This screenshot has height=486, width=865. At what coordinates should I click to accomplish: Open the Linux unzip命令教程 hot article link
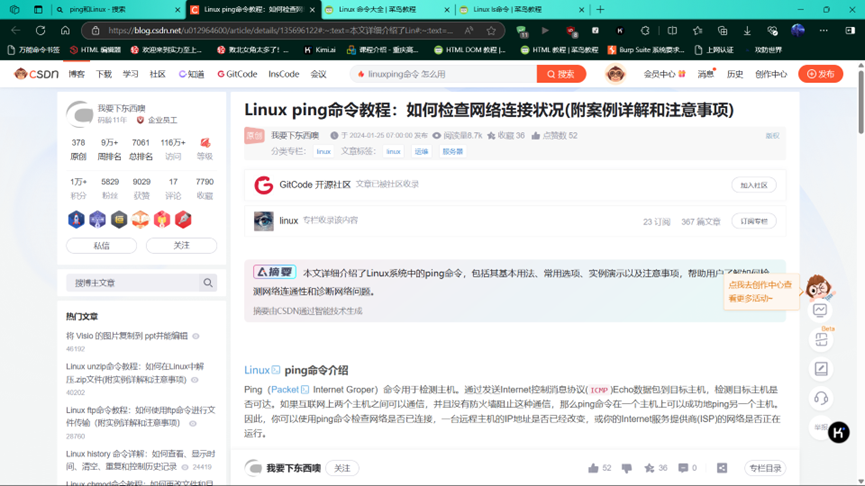134,373
